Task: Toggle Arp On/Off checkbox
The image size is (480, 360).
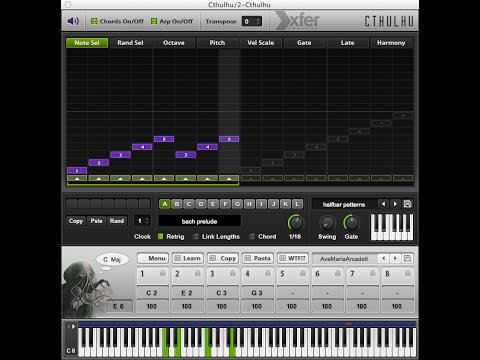Action: (154, 21)
